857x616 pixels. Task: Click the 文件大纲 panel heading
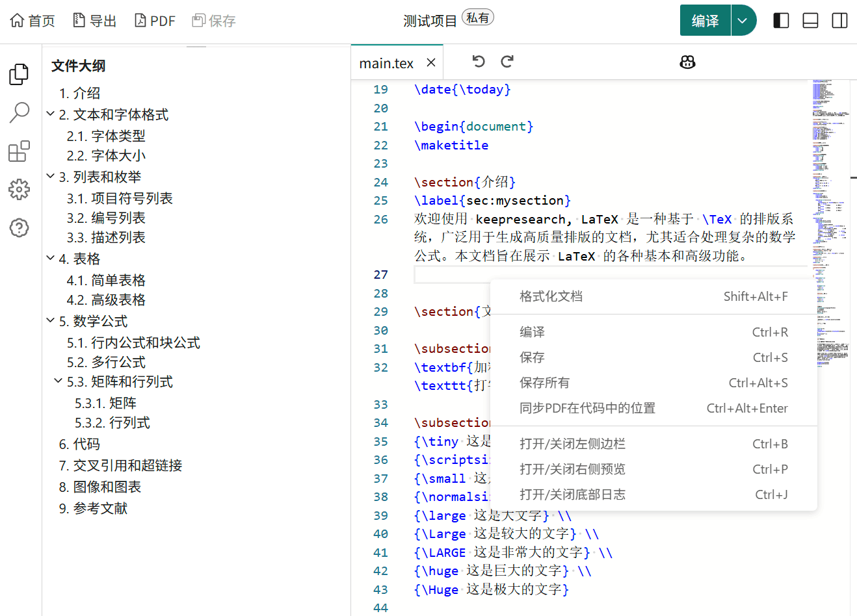pyautogui.click(x=78, y=66)
